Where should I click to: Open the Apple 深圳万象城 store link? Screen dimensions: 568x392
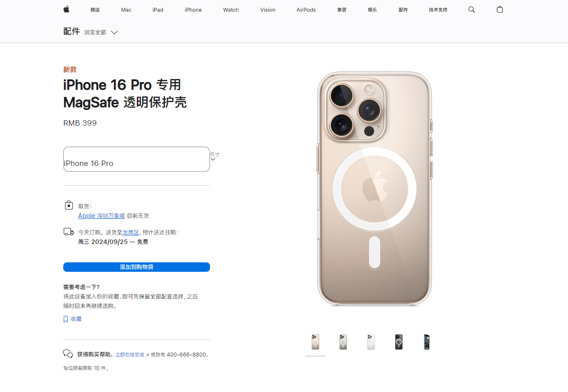coord(101,216)
